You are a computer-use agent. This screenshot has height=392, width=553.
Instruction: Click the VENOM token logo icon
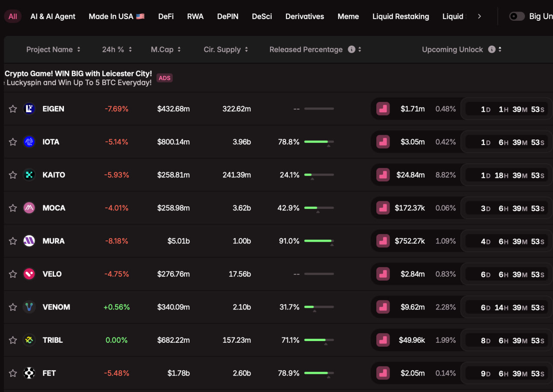29,307
